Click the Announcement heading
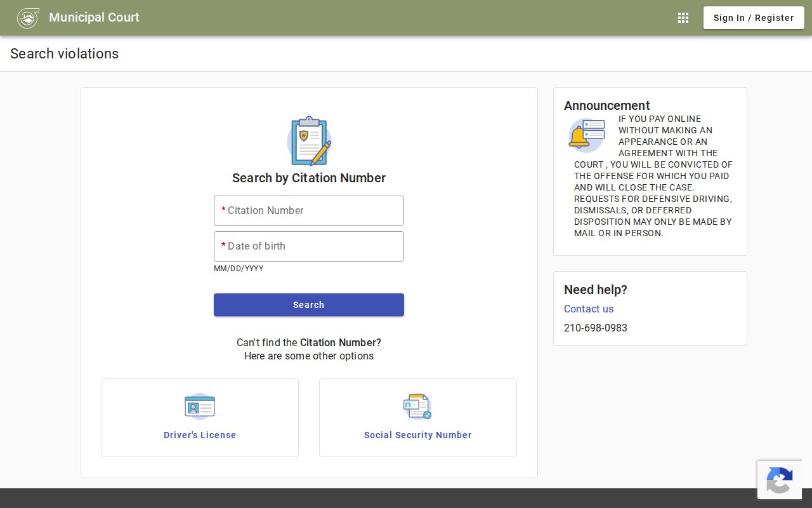This screenshot has width=812, height=508. pyautogui.click(x=607, y=105)
